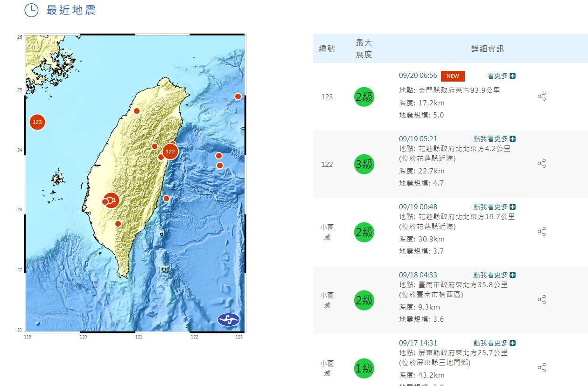
Task: Expand 點我看更多 for the 09/18 04:33 quake
Action: (x=494, y=275)
